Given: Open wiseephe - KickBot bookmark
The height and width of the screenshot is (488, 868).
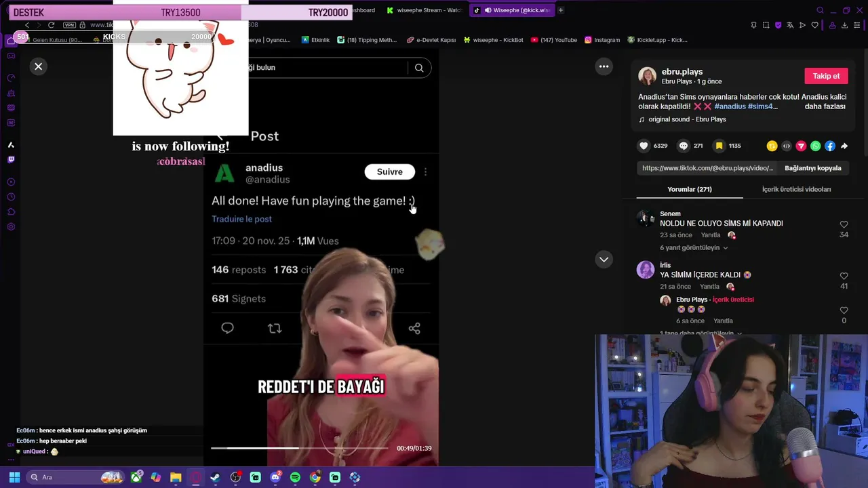Looking at the screenshot, I should pyautogui.click(x=493, y=40).
